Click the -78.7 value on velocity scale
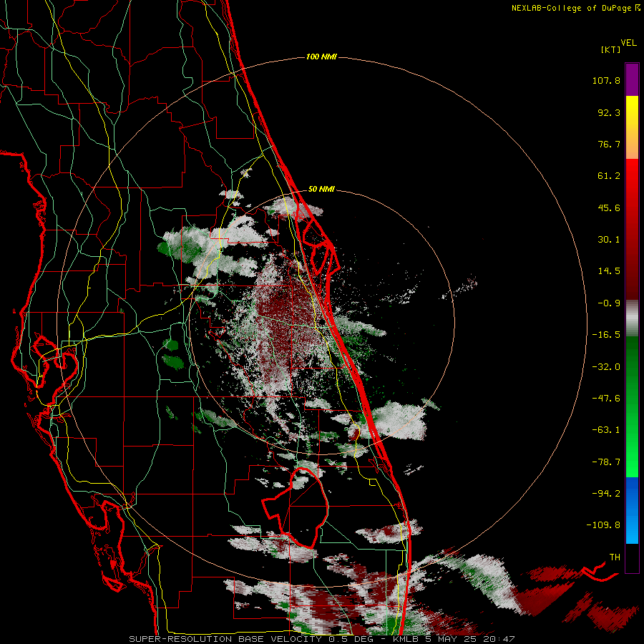This screenshot has height=644, width=644. pyautogui.click(x=606, y=462)
